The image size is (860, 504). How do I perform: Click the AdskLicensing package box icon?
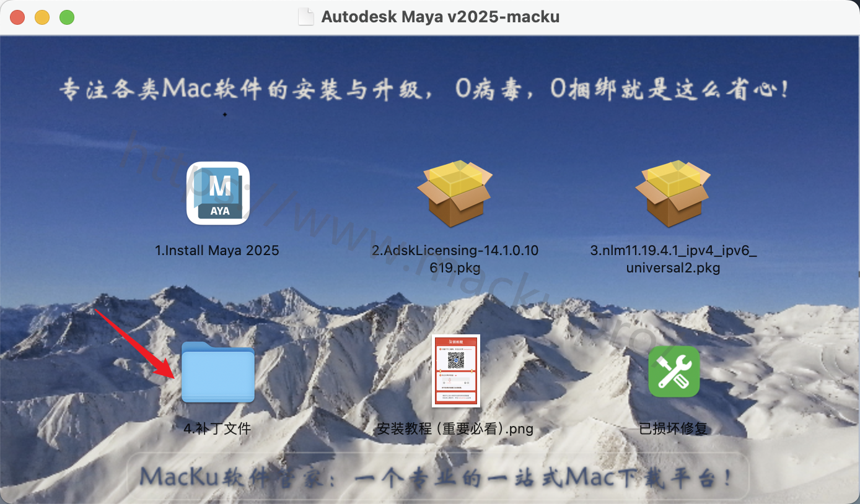(x=454, y=193)
